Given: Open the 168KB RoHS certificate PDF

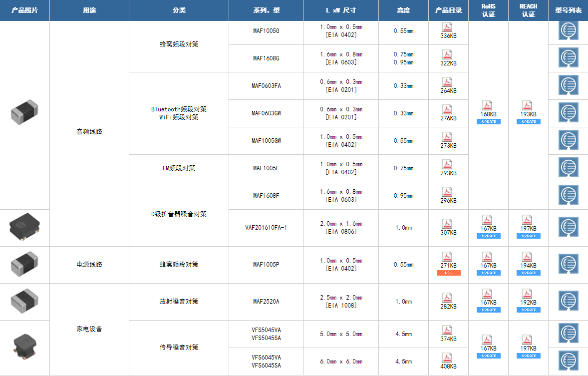Looking at the screenshot, I should 488,106.
